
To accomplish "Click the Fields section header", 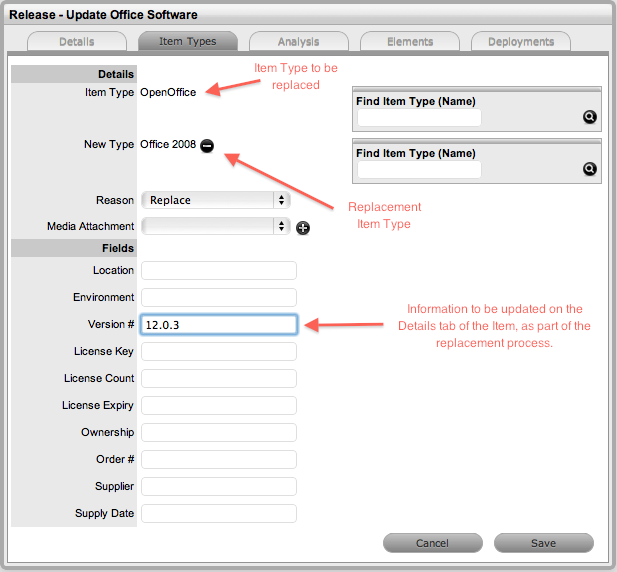I will pos(74,248).
